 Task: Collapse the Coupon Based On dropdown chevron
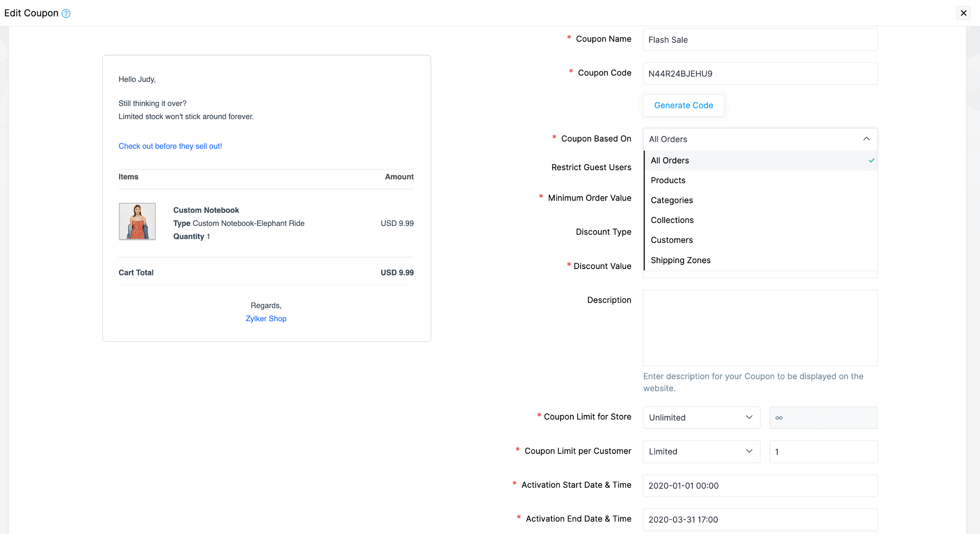[x=866, y=139]
